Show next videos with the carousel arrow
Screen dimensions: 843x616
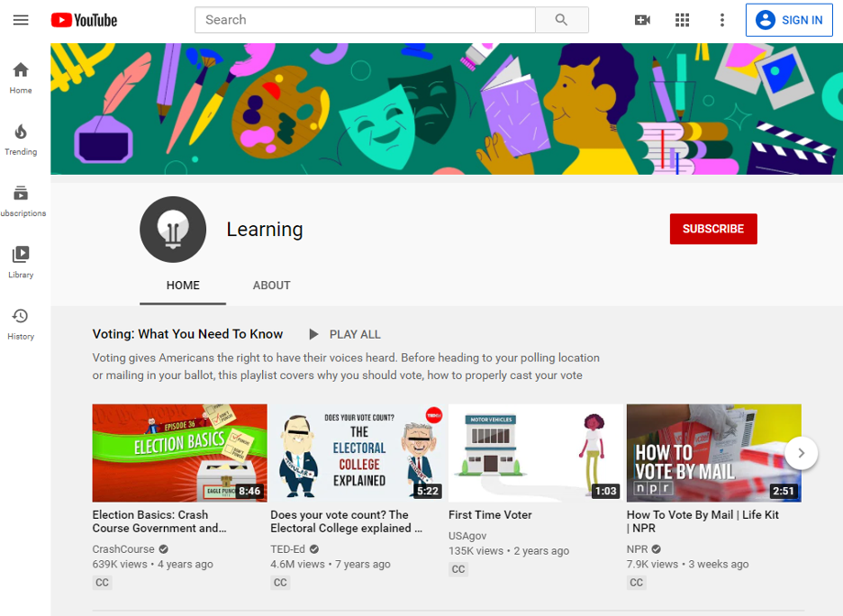pos(801,453)
